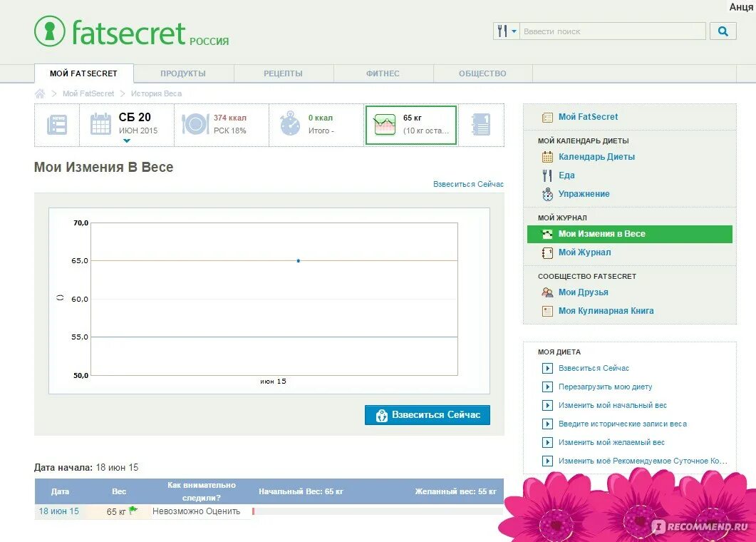Go to Мой FatSecret breadcrumb link
This screenshot has height=542, width=756.
pos(88,93)
